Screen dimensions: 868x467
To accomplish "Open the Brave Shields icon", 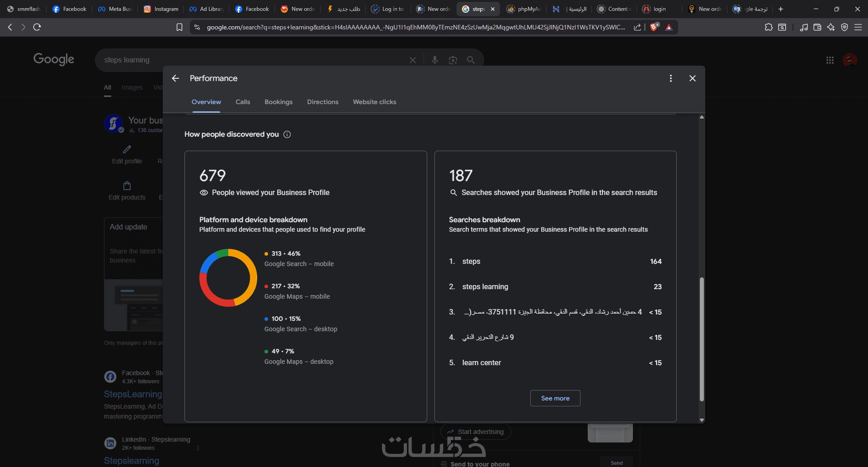I will (x=654, y=27).
